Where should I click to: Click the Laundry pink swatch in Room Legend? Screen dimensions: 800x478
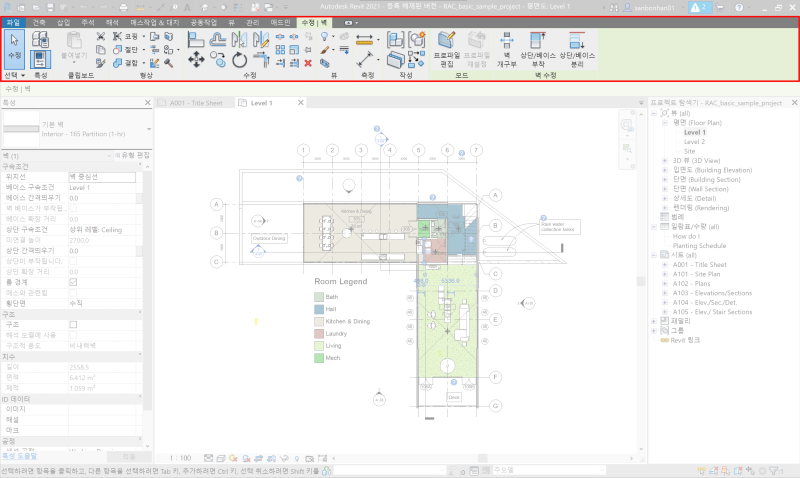tap(319, 334)
